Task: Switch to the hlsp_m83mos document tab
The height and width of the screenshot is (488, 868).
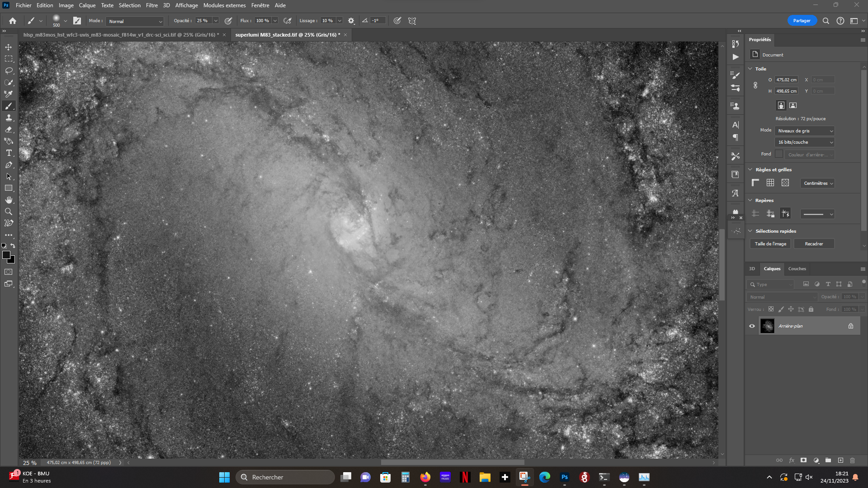Action: [121, 35]
